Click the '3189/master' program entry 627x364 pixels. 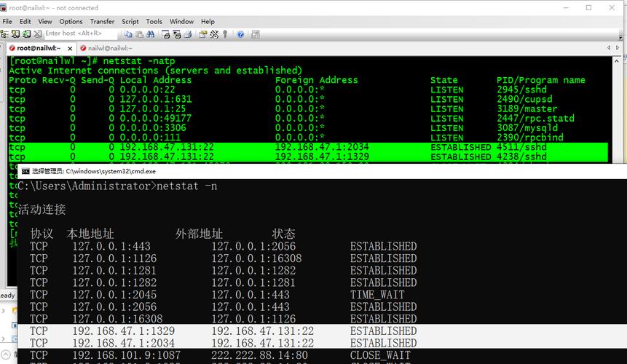pyautogui.click(x=527, y=108)
